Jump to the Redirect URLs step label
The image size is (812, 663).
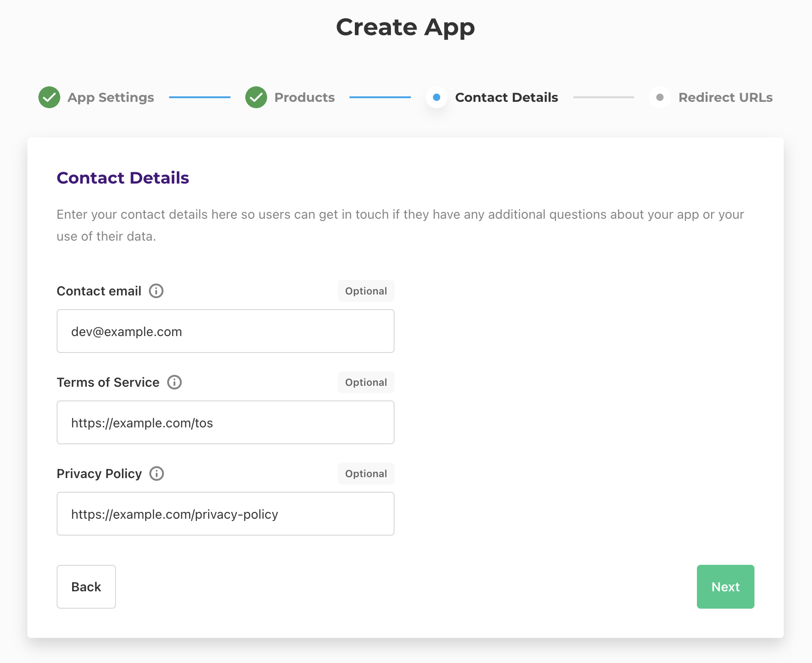[725, 97]
